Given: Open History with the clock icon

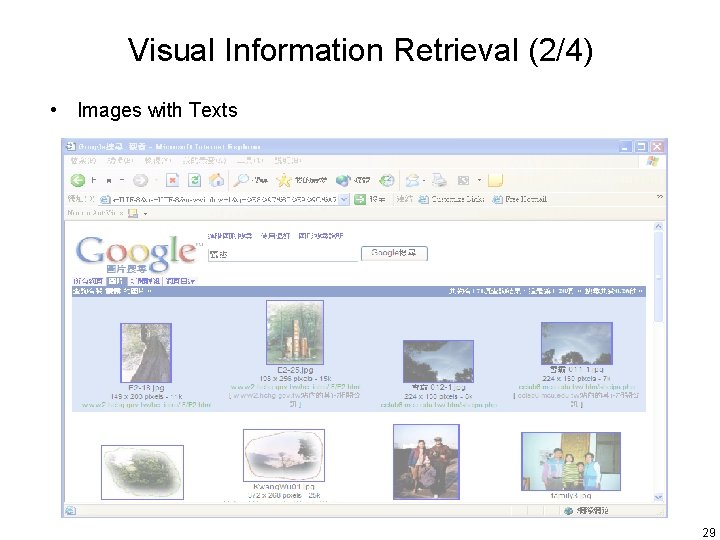Looking at the screenshot, I should (387, 180).
